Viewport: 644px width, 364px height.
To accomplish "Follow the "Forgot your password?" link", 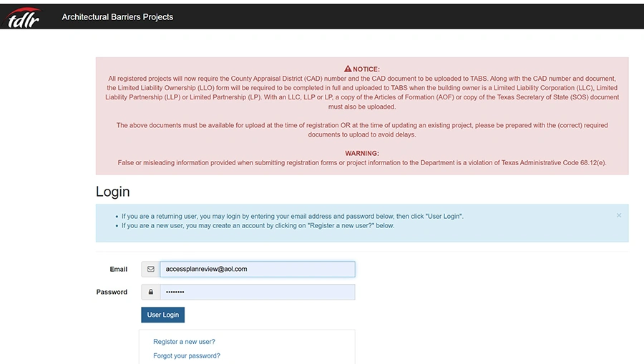I will 187,355.
